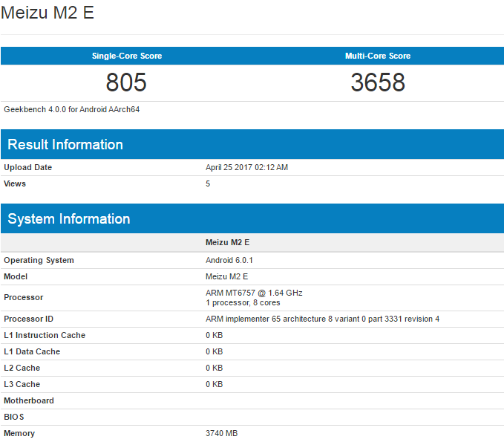Screen dimensions: 504x445
Task: Select the date April 25 2017 02:12 AM
Action: point(247,167)
